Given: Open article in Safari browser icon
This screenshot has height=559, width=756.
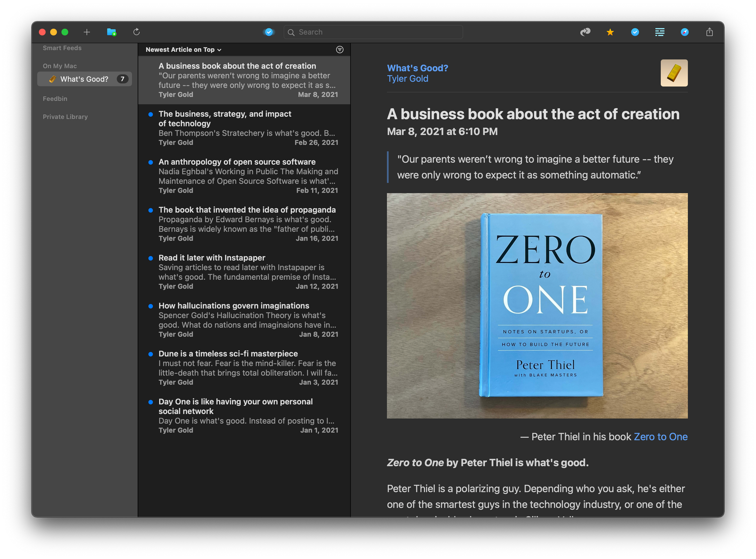Looking at the screenshot, I should pyautogui.click(x=685, y=32).
